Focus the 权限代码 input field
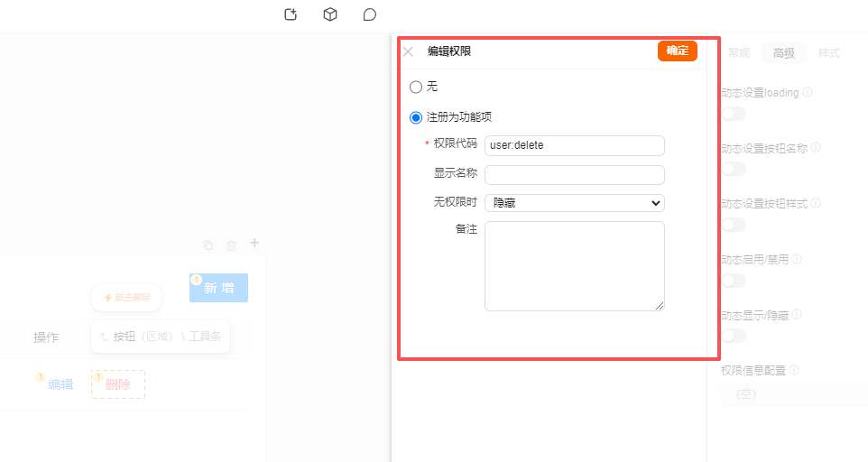The width and height of the screenshot is (868, 462). pyautogui.click(x=575, y=145)
